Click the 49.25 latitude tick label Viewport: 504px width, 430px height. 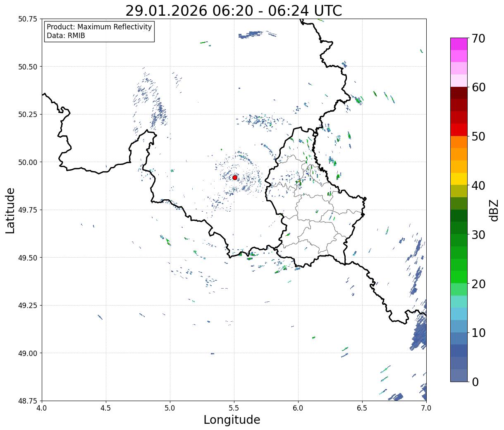(28, 306)
